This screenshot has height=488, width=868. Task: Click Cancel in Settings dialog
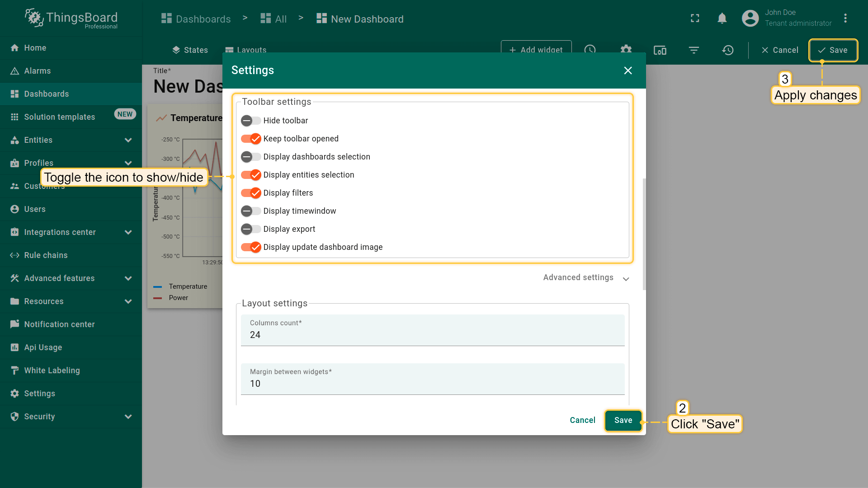pos(582,420)
